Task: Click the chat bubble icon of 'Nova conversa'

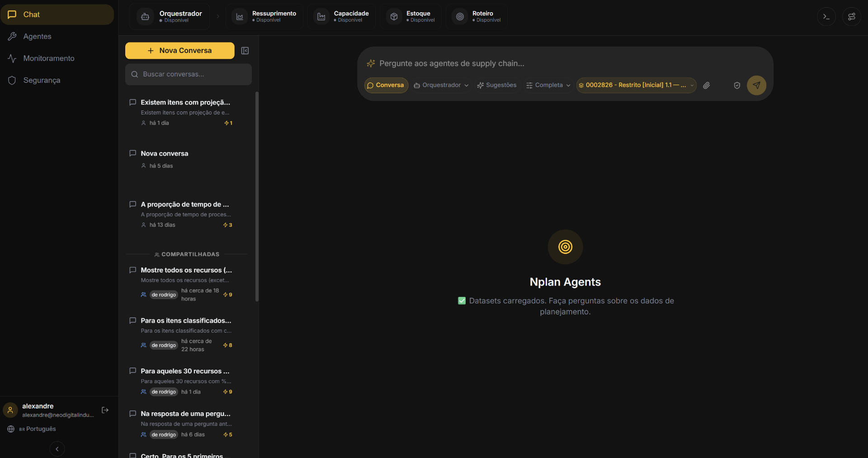Action: [x=133, y=153]
